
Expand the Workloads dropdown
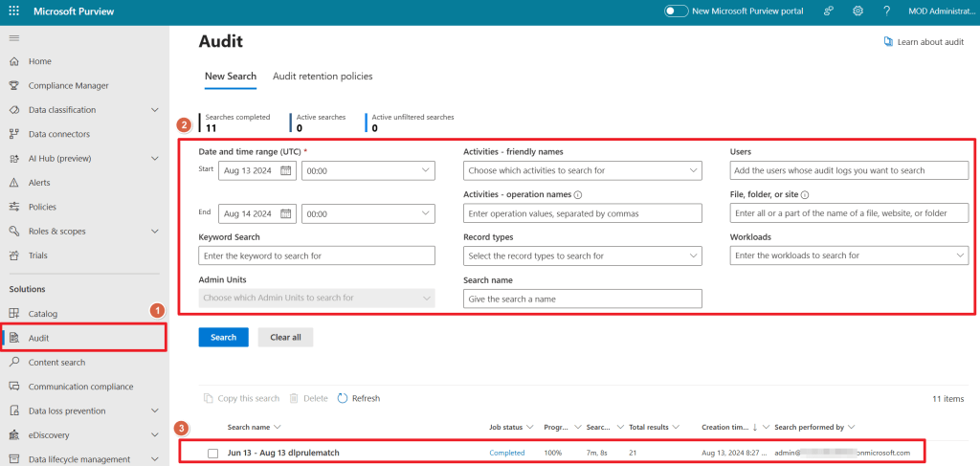849,255
